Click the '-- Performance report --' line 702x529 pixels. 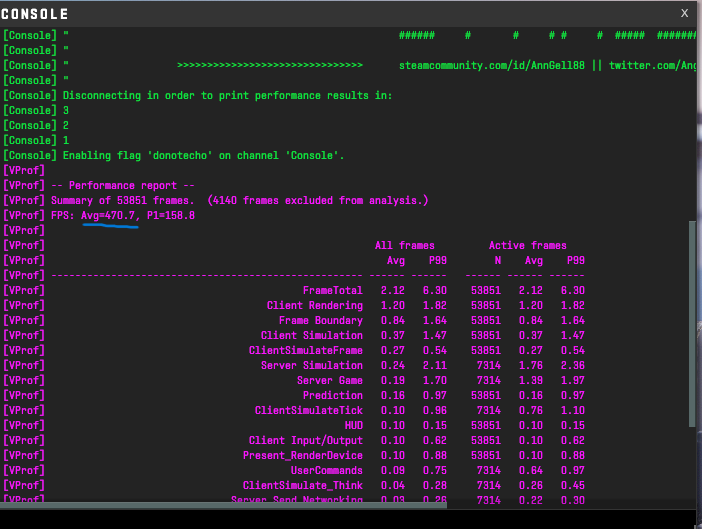coord(123,185)
